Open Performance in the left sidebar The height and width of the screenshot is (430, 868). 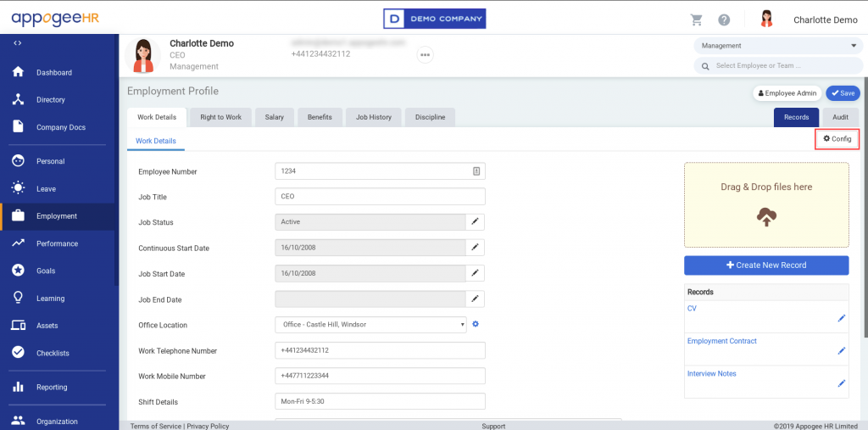point(57,243)
